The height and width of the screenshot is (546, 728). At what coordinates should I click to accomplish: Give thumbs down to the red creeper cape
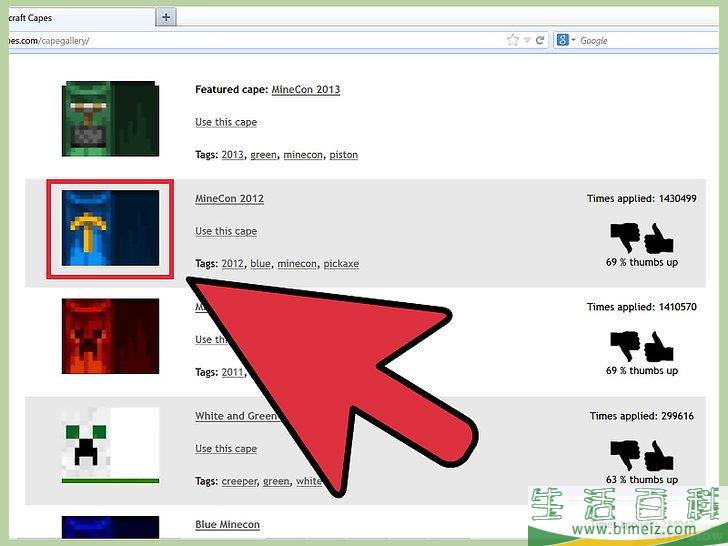point(625,347)
